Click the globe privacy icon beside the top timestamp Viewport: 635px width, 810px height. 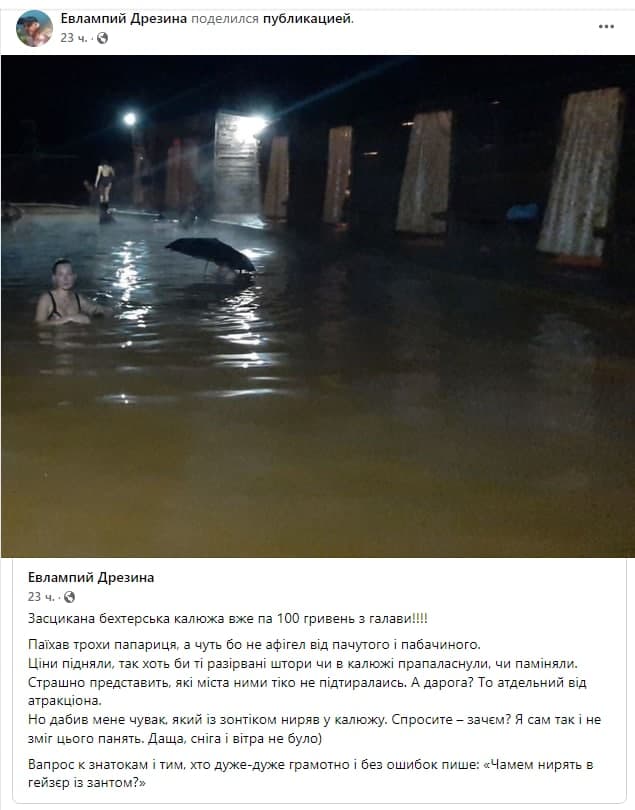coord(102,38)
